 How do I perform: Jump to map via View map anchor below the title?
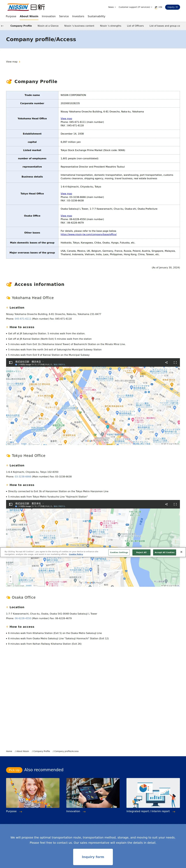click(13, 62)
